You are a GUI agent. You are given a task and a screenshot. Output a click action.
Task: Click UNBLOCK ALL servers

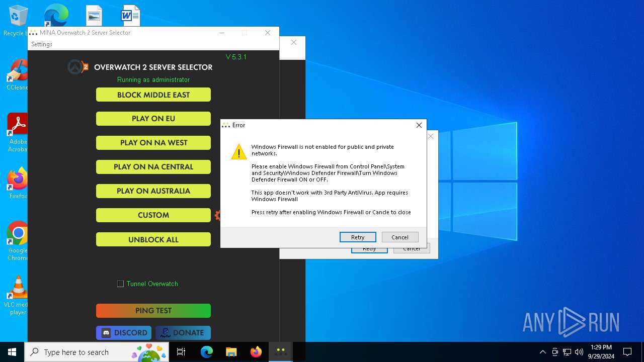coord(153,239)
